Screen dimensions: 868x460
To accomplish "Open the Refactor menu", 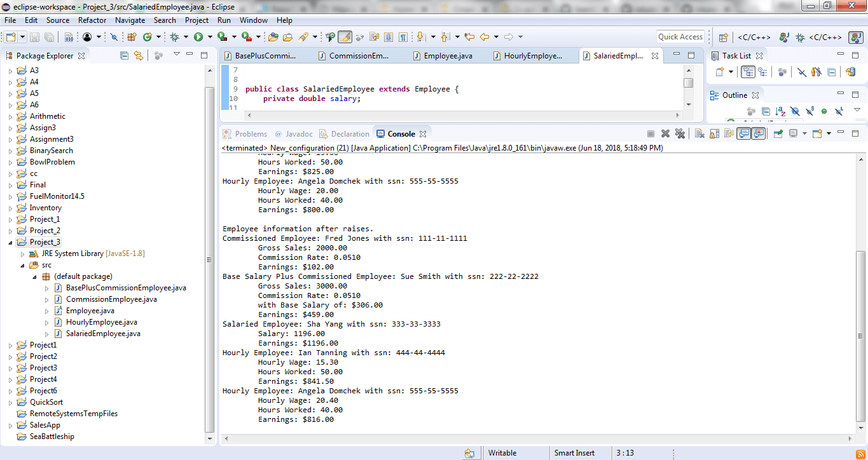I will pos(92,20).
